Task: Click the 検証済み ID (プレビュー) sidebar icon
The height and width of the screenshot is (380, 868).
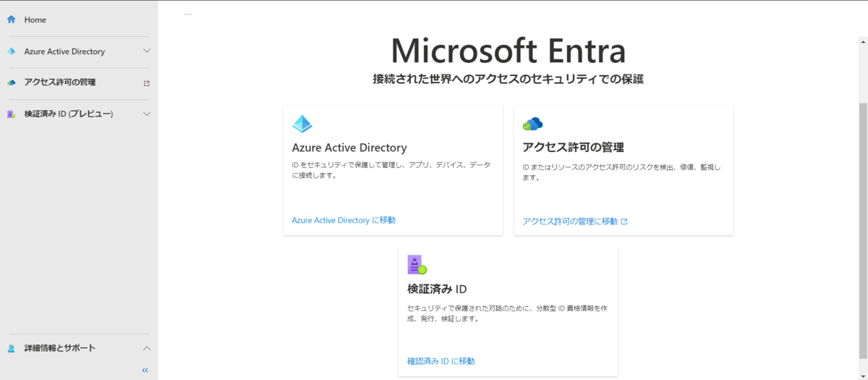Action: (x=11, y=114)
